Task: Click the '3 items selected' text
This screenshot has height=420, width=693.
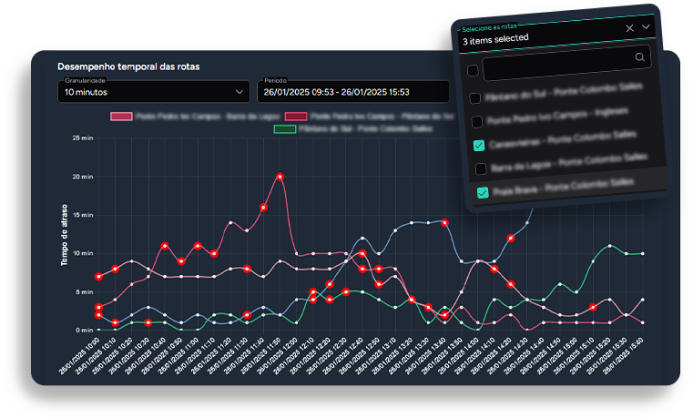Action: [495, 40]
